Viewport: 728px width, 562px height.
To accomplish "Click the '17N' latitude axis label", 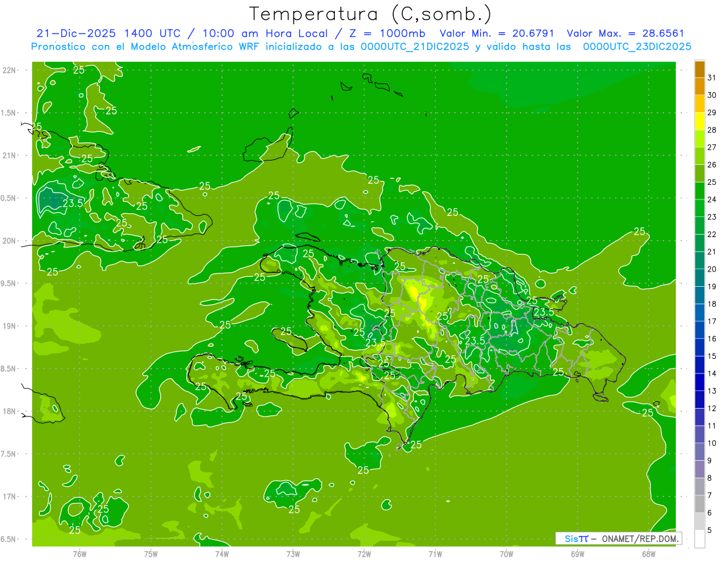I will click(10, 497).
